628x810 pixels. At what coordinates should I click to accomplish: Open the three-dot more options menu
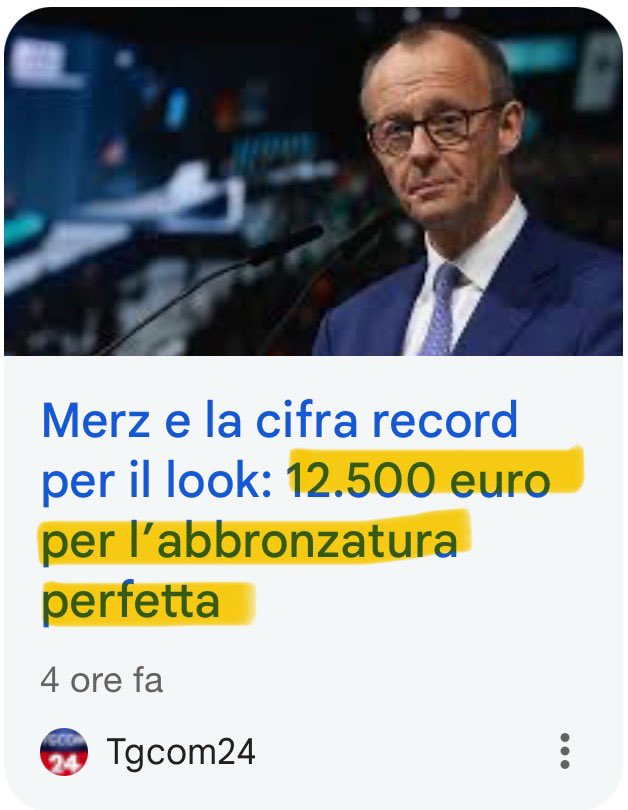pos(565,751)
